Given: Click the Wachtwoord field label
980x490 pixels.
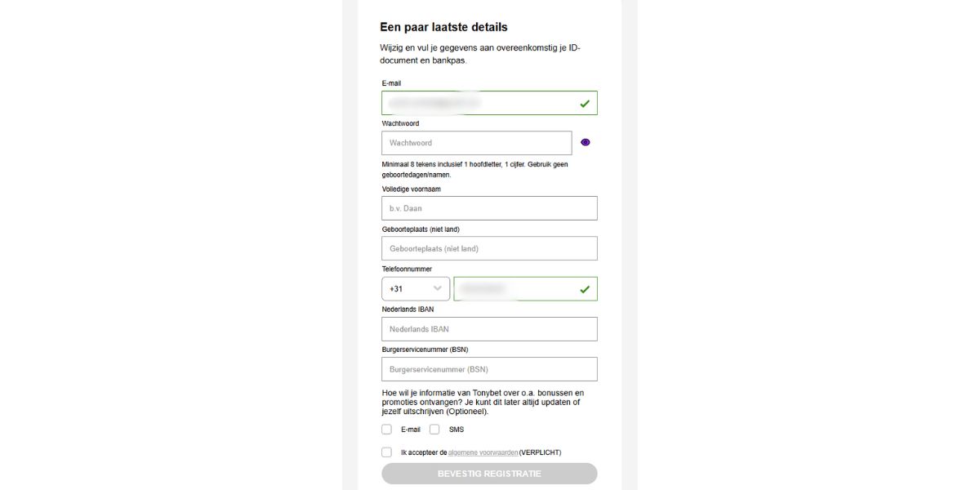Looking at the screenshot, I should 401,123.
